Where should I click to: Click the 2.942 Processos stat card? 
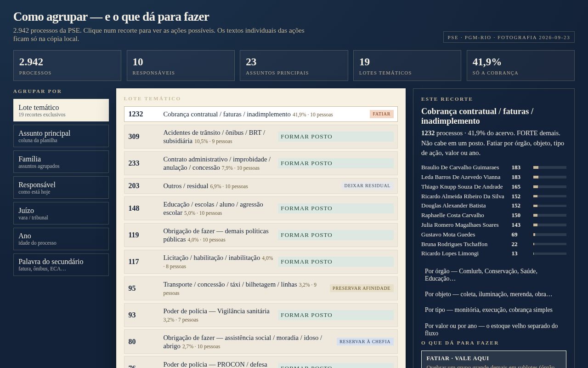[67, 66]
